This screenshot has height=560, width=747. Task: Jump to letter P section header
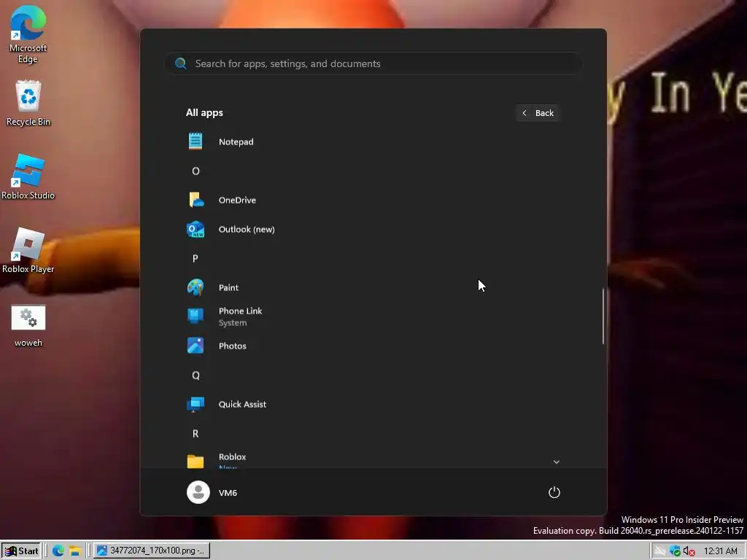point(196,258)
